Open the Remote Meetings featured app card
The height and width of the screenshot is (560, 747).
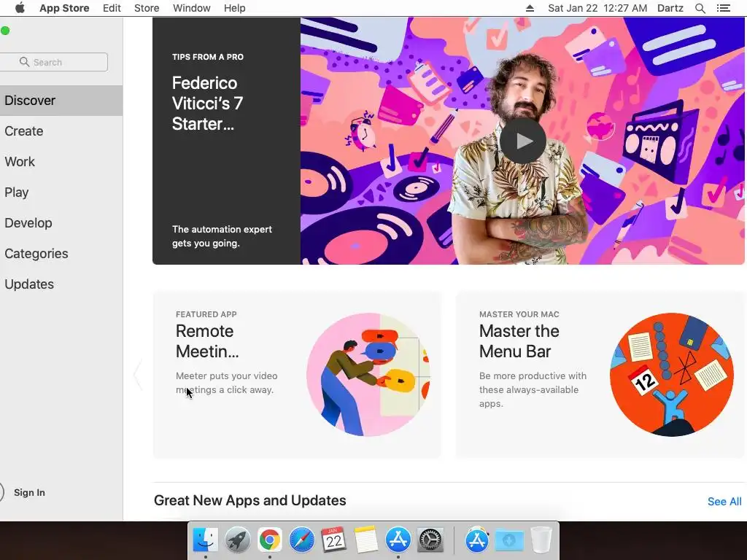point(297,375)
